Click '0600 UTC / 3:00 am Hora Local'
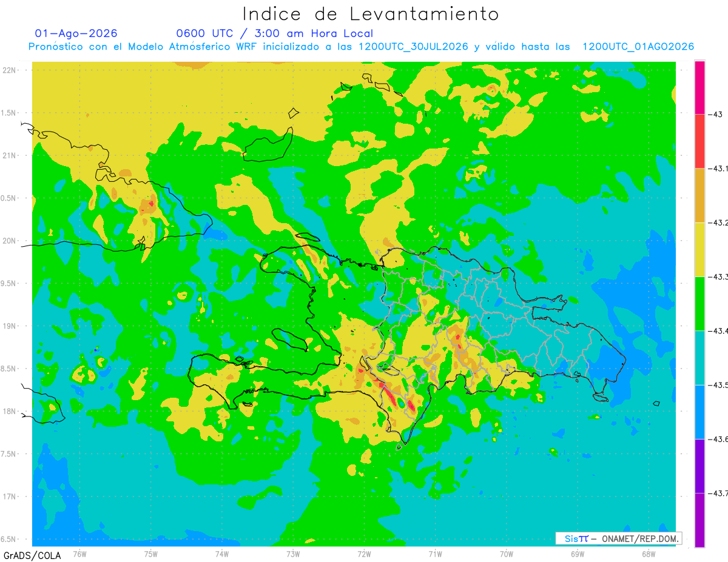The height and width of the screenshot is (562, 728). coord(275,33)
